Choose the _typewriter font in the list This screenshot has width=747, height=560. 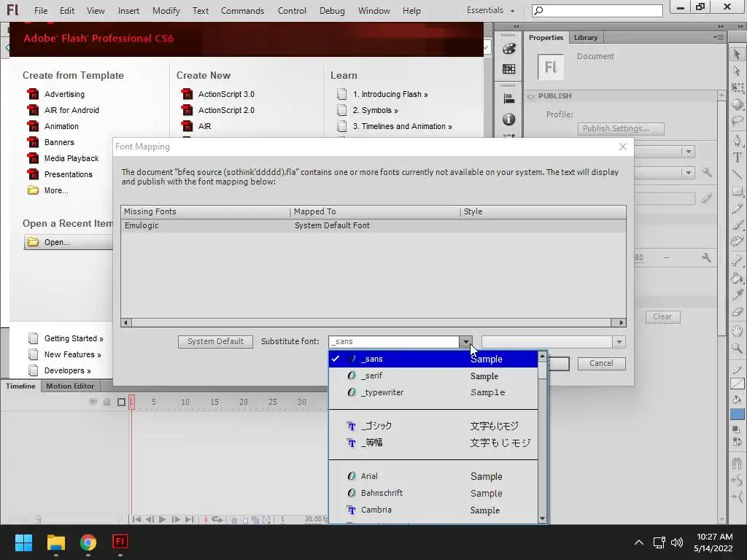click(x=433, y=392)
